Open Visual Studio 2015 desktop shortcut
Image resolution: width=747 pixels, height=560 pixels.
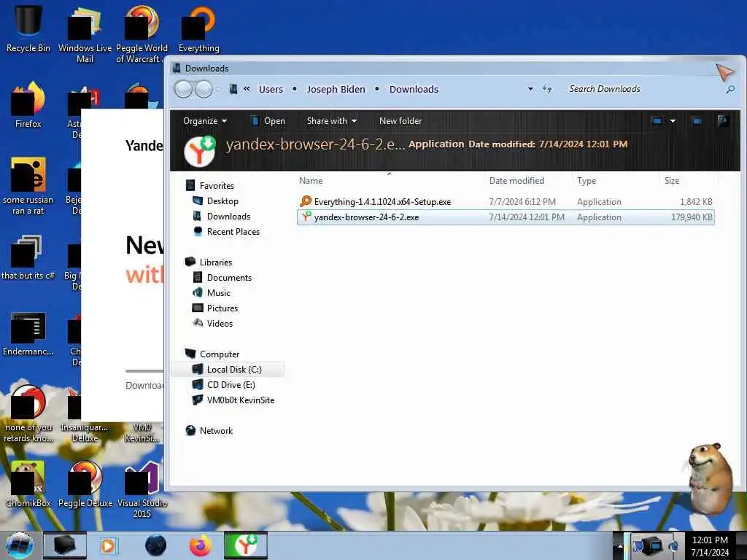pos(142,489)
